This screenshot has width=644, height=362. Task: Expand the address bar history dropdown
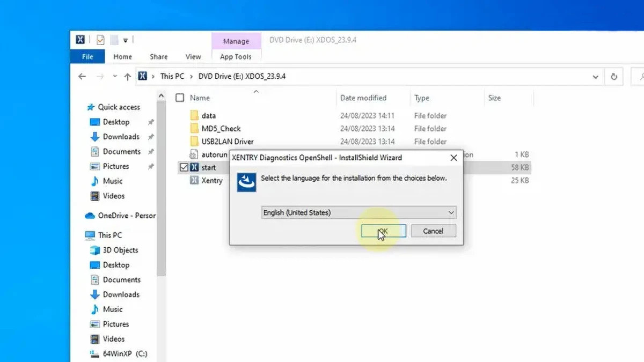click(x=595, y=77)
